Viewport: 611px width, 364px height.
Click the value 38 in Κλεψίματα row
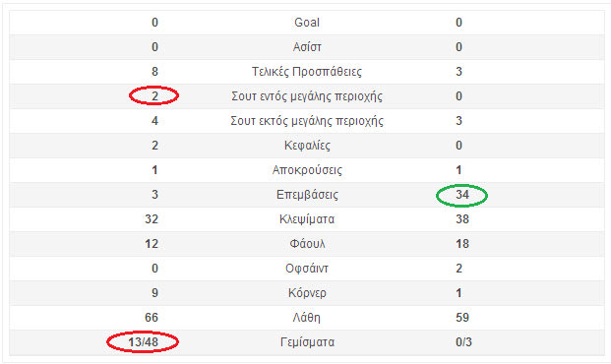[462, 219]
